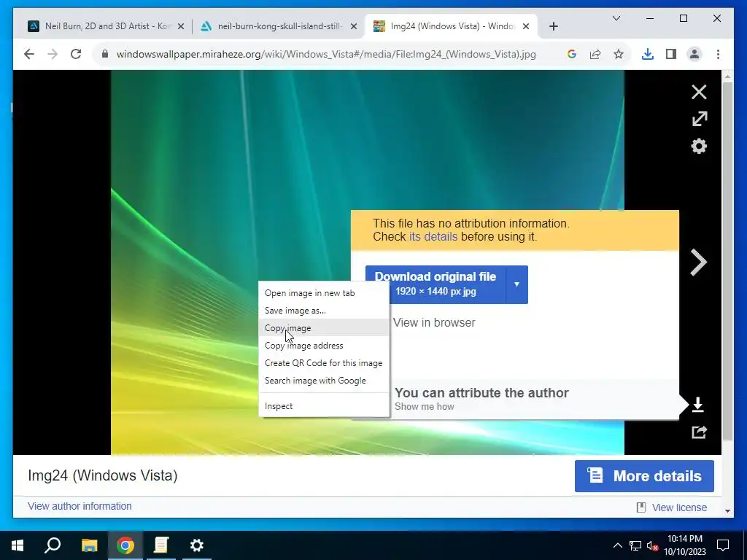Open the notepad-style app in taskbar
Screen dimensions: 747x560
pos(161,545)
